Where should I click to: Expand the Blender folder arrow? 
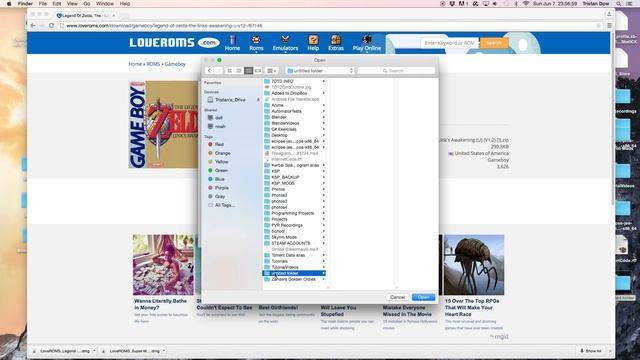click(x=324, y=117)
